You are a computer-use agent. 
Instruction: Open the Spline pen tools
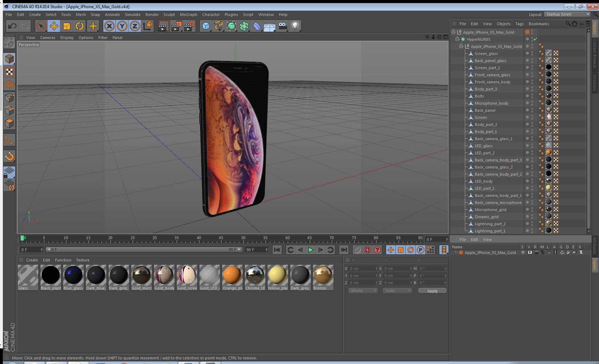(219, 26)
